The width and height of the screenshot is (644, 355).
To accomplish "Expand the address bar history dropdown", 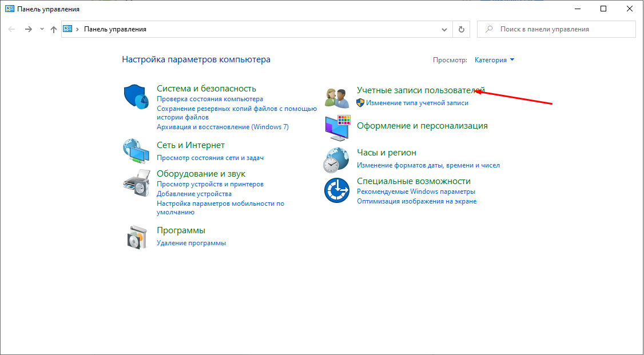I will point(444,29).
